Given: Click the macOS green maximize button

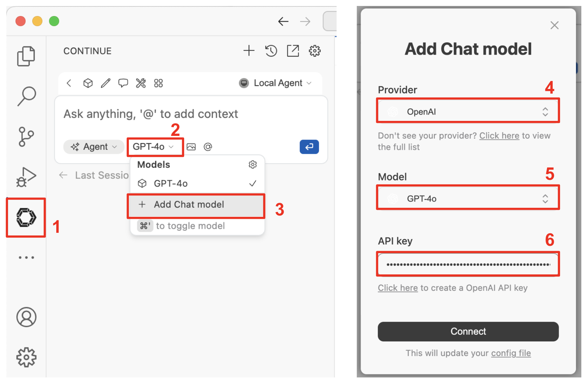Looking at the screenshot, I should click(54, 21).
